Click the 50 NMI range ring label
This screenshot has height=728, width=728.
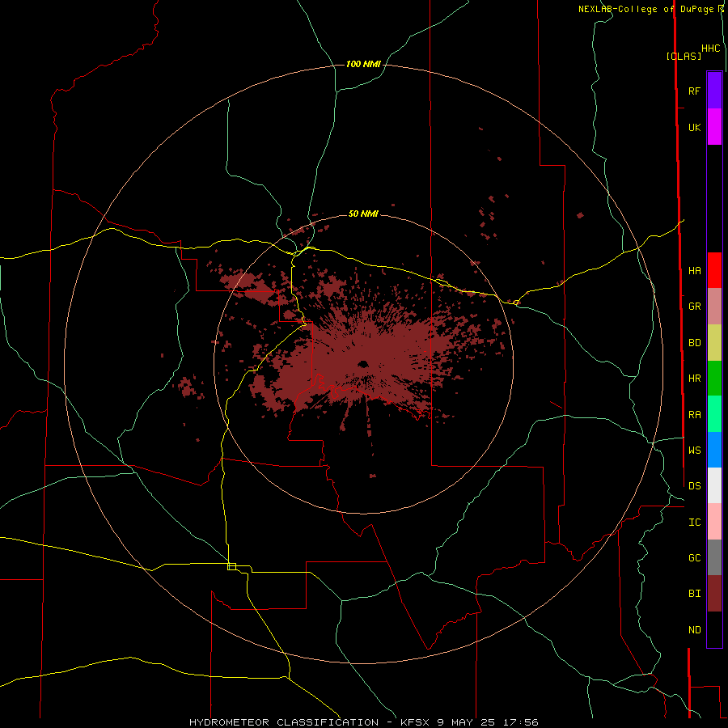pos(363,214)
